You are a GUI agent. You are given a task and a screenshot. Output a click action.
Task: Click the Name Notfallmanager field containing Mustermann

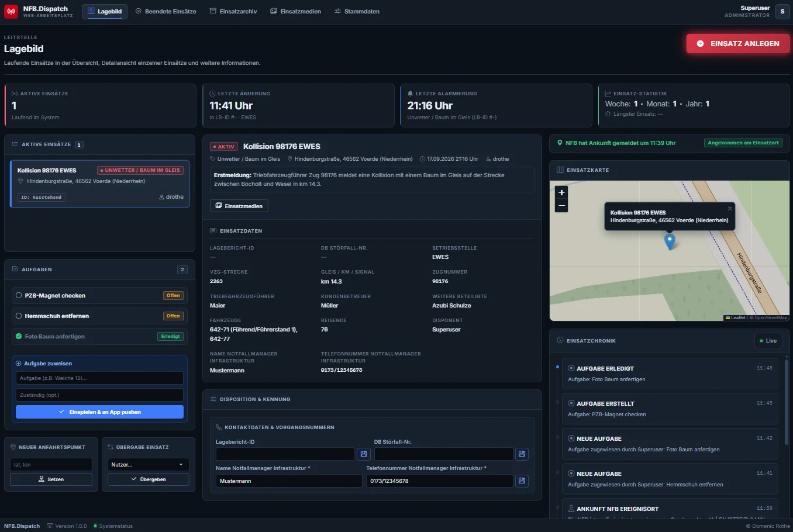289,481
